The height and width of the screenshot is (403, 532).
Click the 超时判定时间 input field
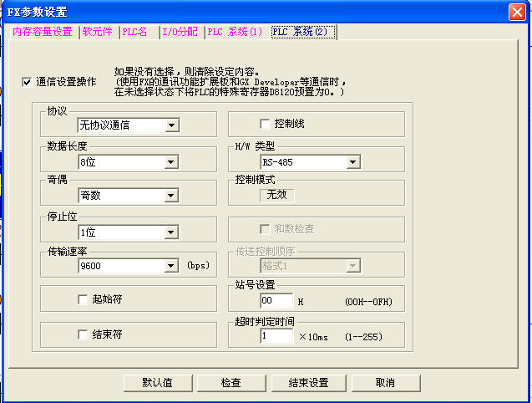pyautogui.click(x=276, y=335)
